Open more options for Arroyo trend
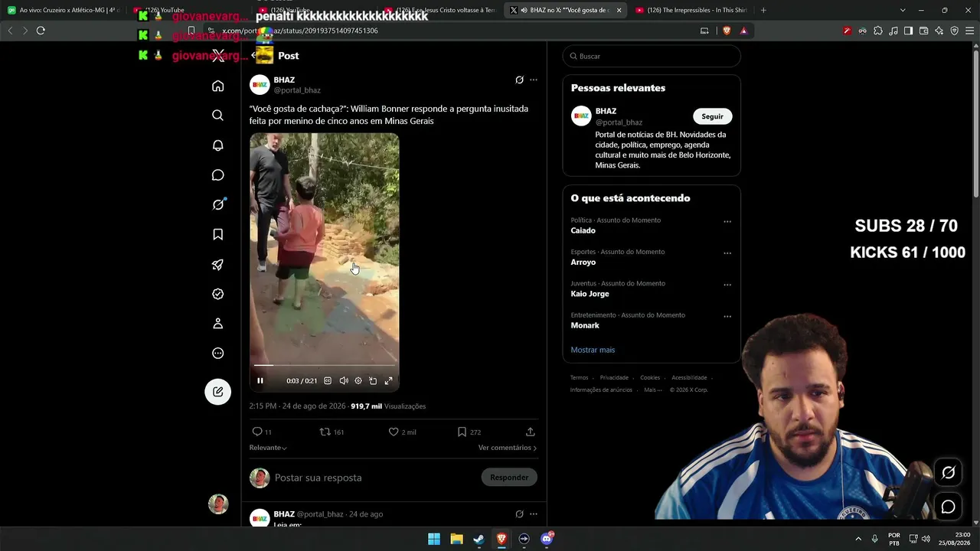 [x=727, y=253]
